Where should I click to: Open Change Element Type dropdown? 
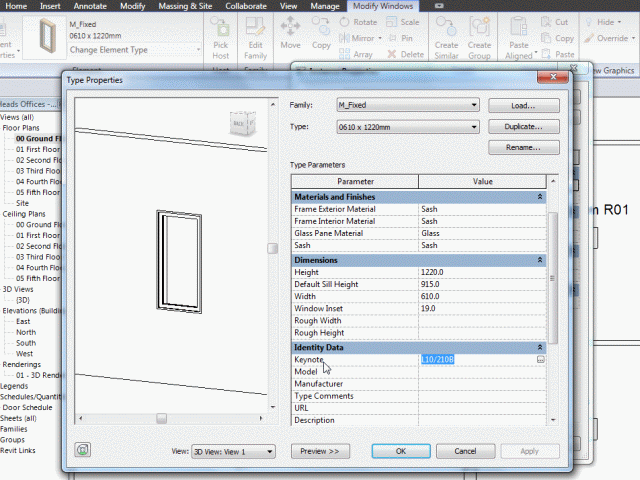coord(134,50)
